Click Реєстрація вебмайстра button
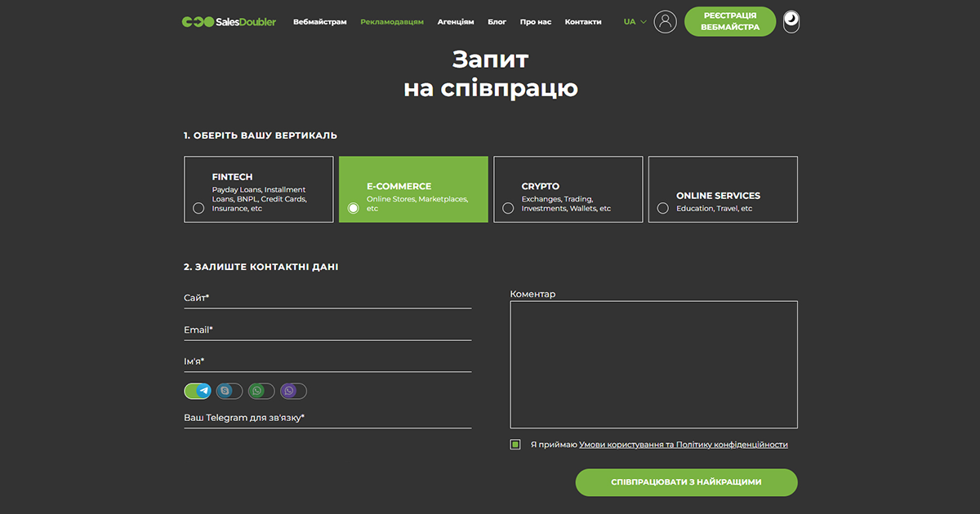Viewport: 980px width, 514px height. click(x=729, y=22)
